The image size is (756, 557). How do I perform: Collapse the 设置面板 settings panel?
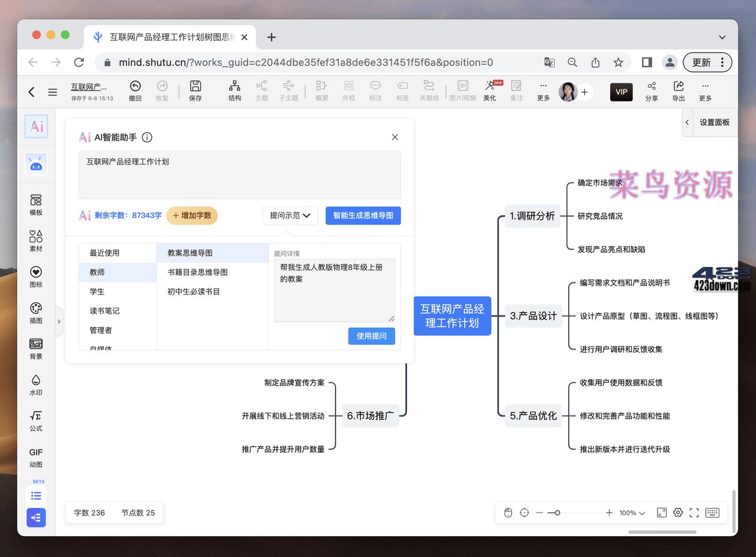687,122
